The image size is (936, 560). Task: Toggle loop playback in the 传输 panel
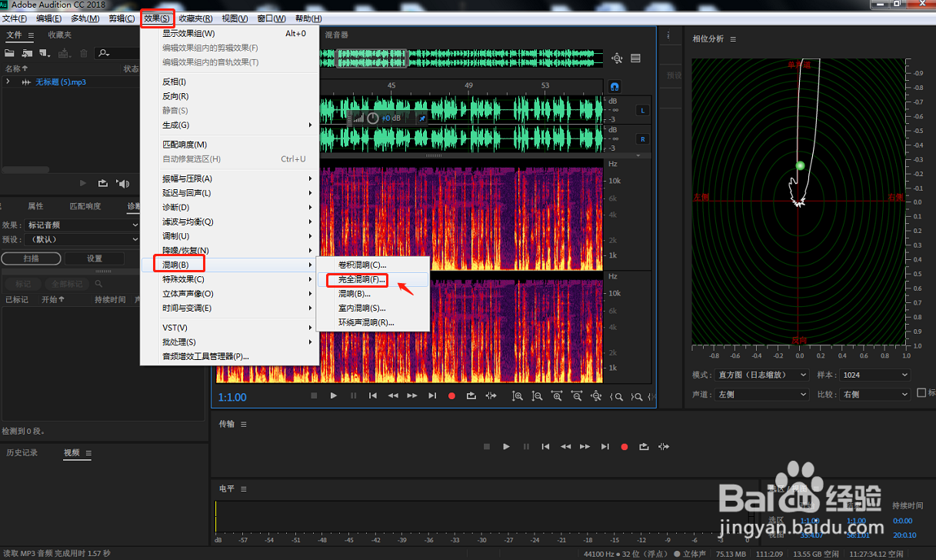[645, 446]
